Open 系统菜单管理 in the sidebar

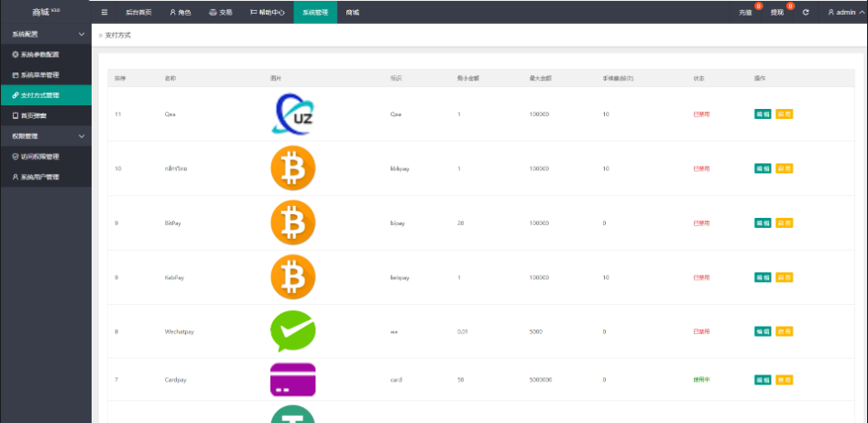[46, 75]
